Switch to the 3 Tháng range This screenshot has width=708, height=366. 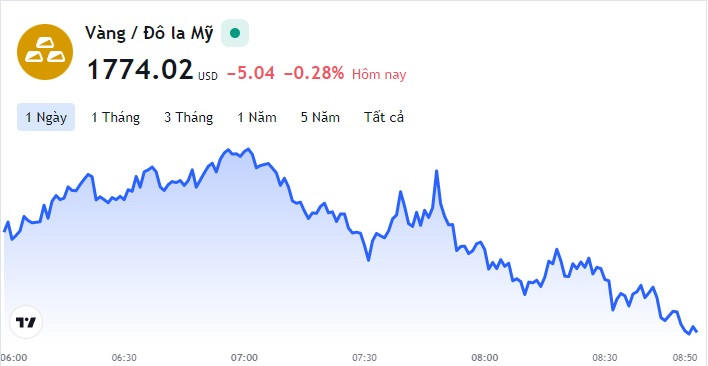pyautogui.click(x=189, y=117)
